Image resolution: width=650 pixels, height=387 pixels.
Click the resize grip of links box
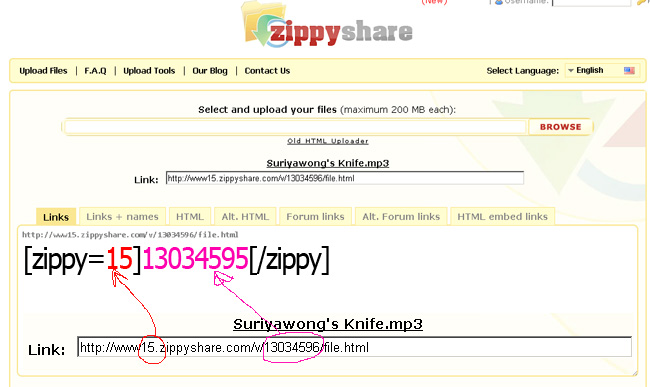coord(634,373)
